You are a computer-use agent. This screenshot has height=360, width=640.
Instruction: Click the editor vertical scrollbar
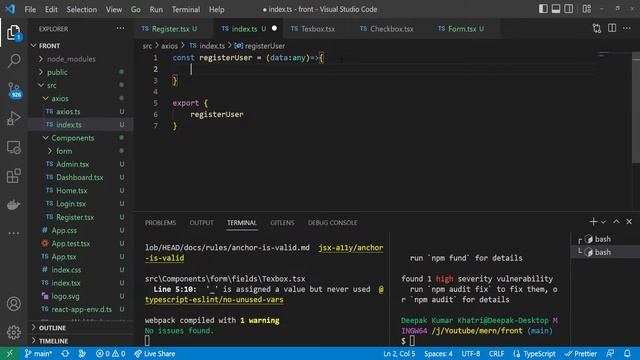pos(636,108)
